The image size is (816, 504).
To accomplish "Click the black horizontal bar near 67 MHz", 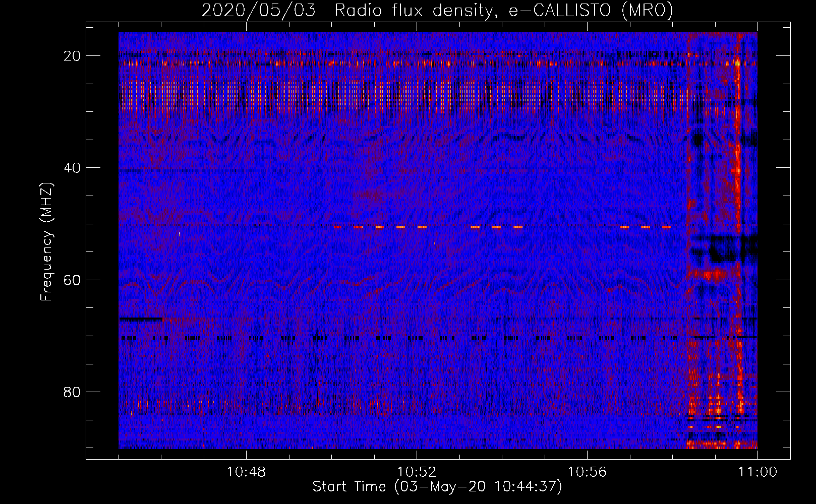I will [x=141, y=319].
